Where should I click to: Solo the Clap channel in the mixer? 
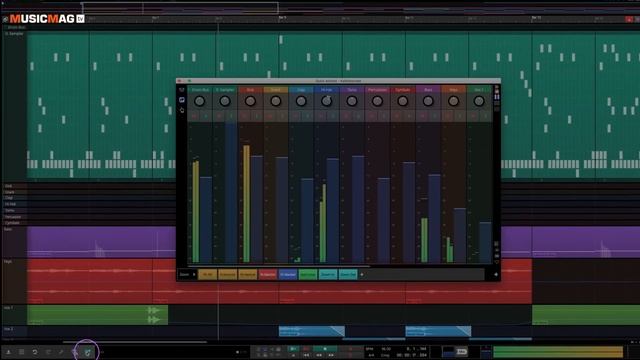[x=307, y=116]
